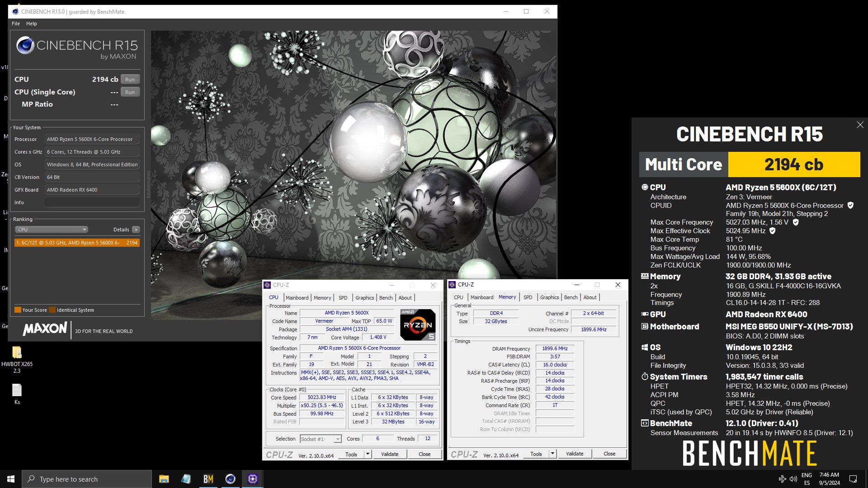Click the Cinebench R15 logo sphere icon

click(25, 46)
